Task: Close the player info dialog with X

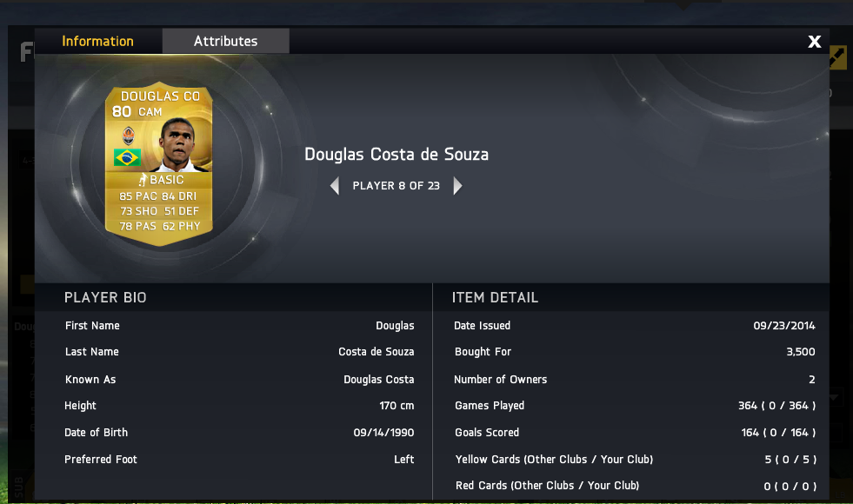Action: click(815, 42)
